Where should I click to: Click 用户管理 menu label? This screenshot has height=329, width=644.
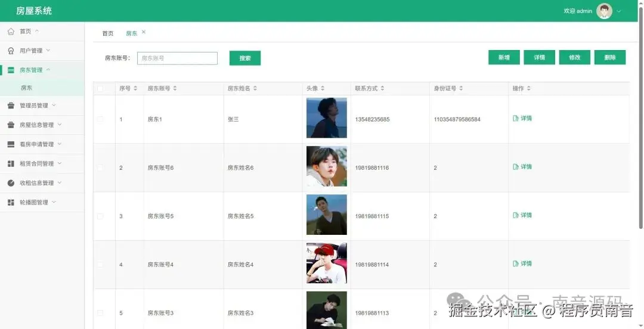31,51
